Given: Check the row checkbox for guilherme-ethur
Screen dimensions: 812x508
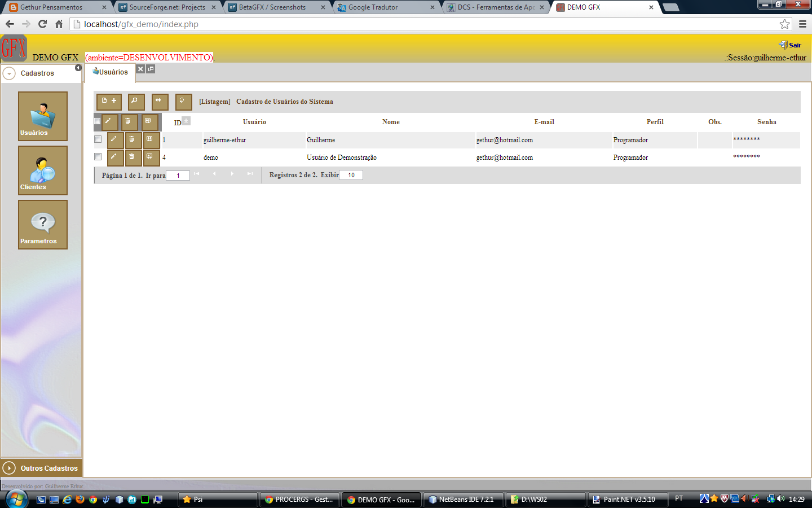Looking at the screenshot, I should [x=98, y=139].
